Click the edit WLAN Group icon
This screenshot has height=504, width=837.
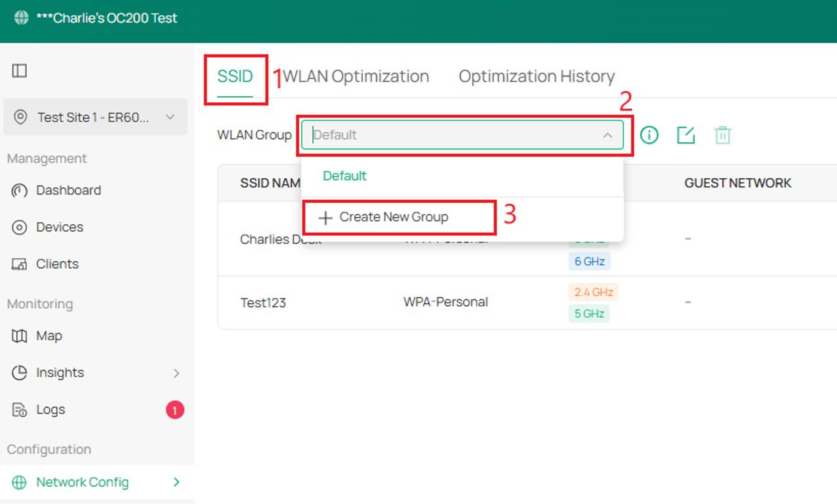(x=685, y=135)
